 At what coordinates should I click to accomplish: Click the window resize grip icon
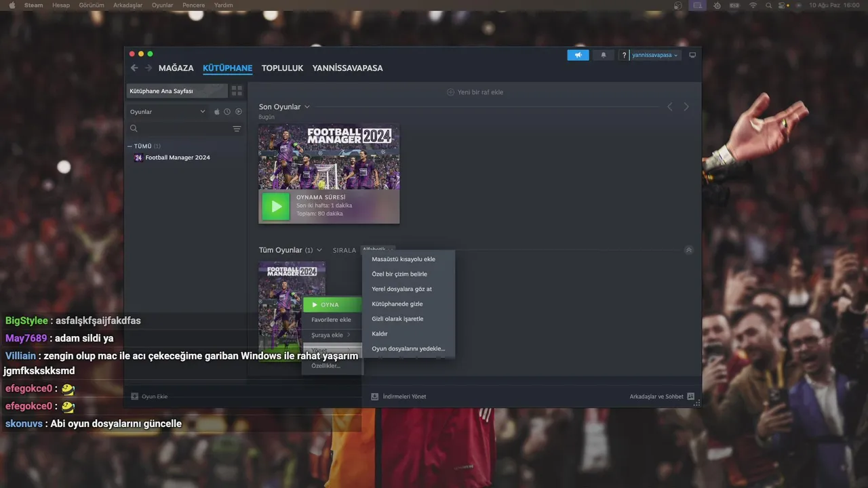pos(697,403)
